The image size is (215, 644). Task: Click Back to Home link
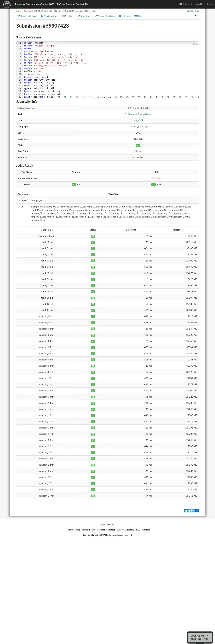pyautogui.click(x=192, y=11)
